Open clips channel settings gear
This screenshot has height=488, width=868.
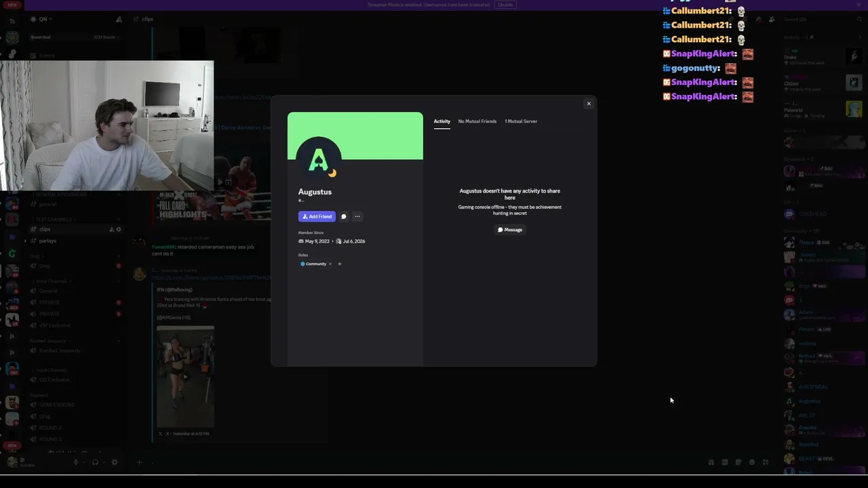119,229
